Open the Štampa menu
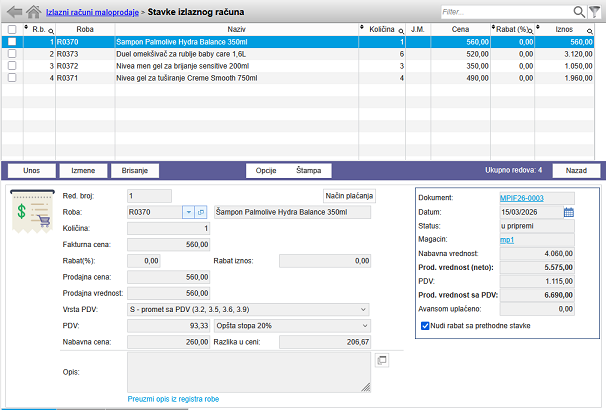The image size is (606, 410). 308,171
